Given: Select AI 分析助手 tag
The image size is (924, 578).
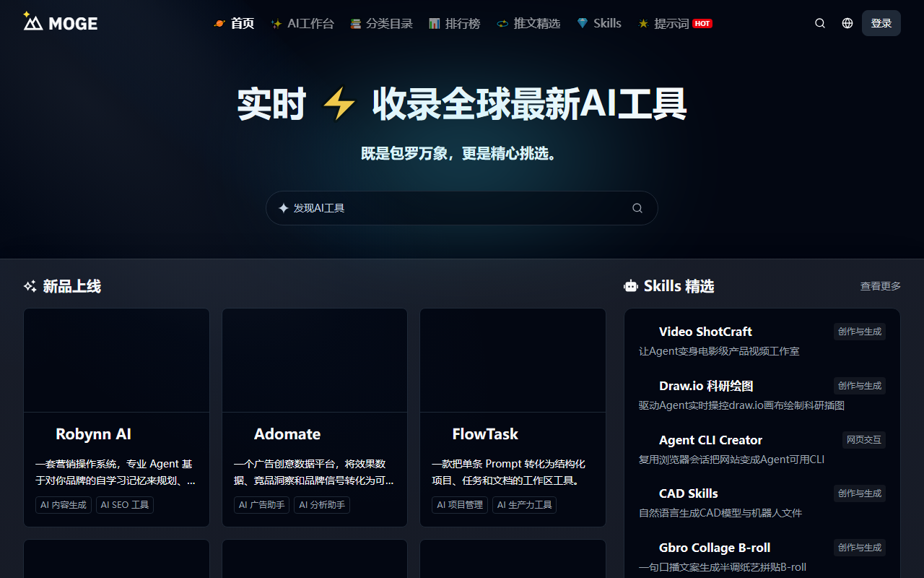Looking at the screenshot, I should 322,505.
